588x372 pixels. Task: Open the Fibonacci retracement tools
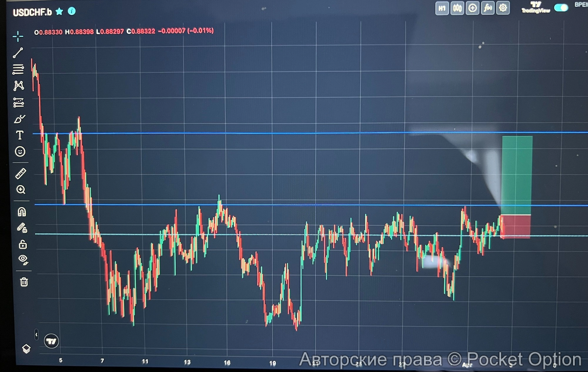(x=18, y=69)
